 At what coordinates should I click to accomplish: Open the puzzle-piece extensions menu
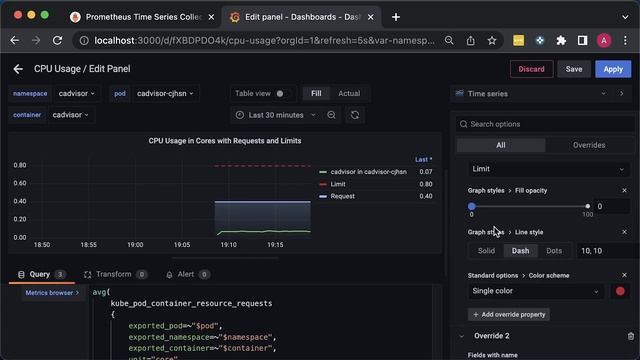point(561,40)
